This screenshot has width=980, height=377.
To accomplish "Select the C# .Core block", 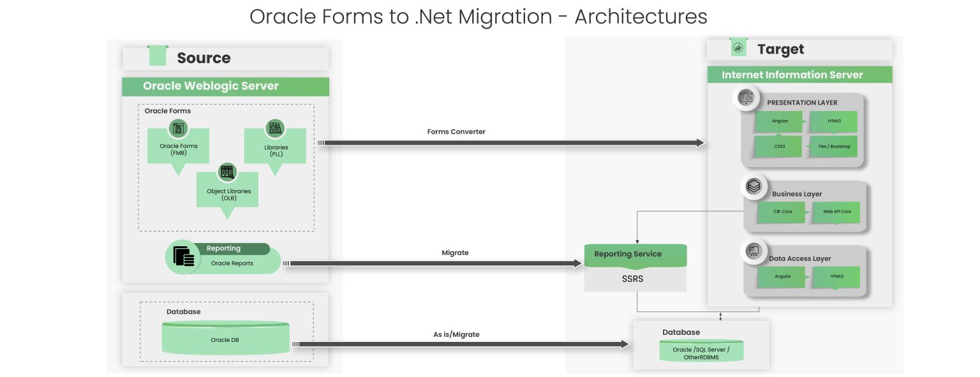I will click(x=782, y=212).
